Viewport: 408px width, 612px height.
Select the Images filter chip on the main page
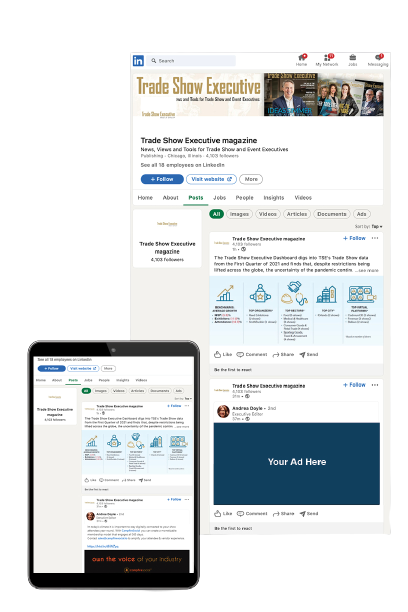tap(239, 214)
